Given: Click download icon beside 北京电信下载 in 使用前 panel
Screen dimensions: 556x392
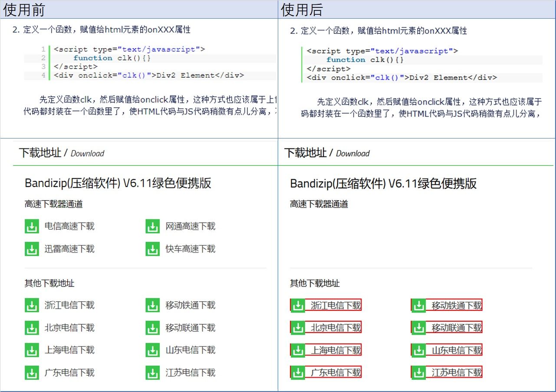Looking at the screenshot, I should 32,328.
